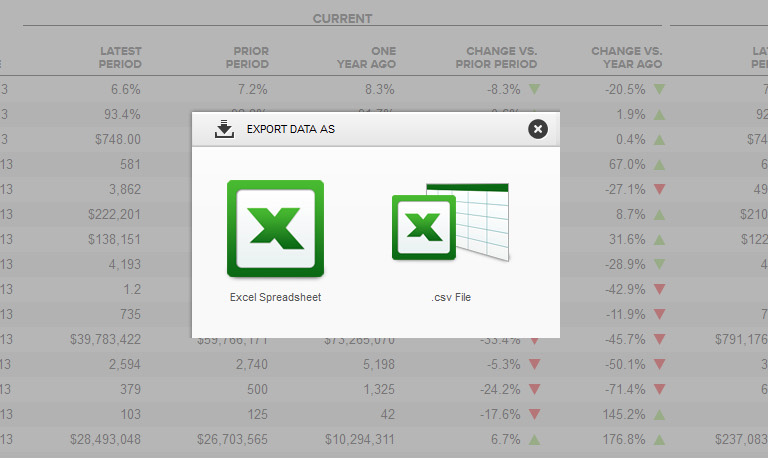
Task: Click the $748.00 latest period value
Action: pos(118,140)
